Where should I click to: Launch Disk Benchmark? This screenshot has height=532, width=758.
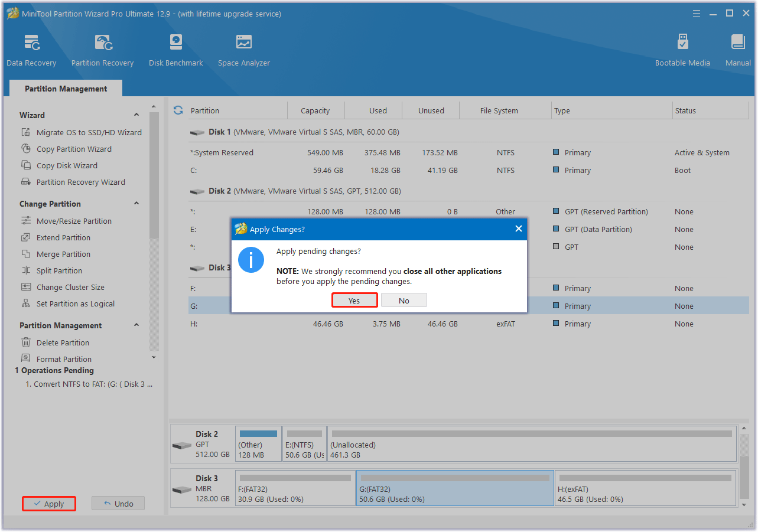click(175, 50)
